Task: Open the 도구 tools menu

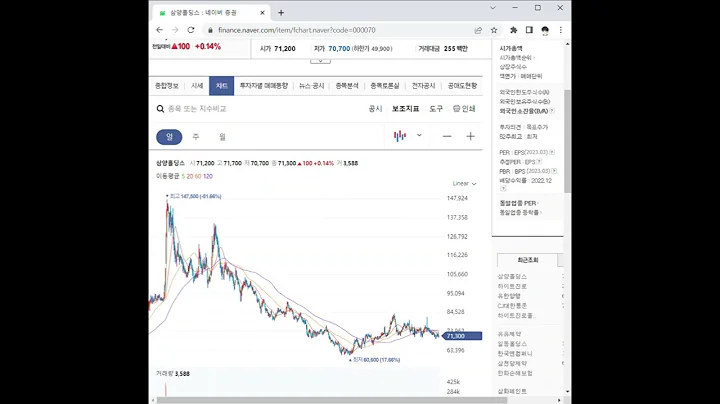Action: (436, 109)
